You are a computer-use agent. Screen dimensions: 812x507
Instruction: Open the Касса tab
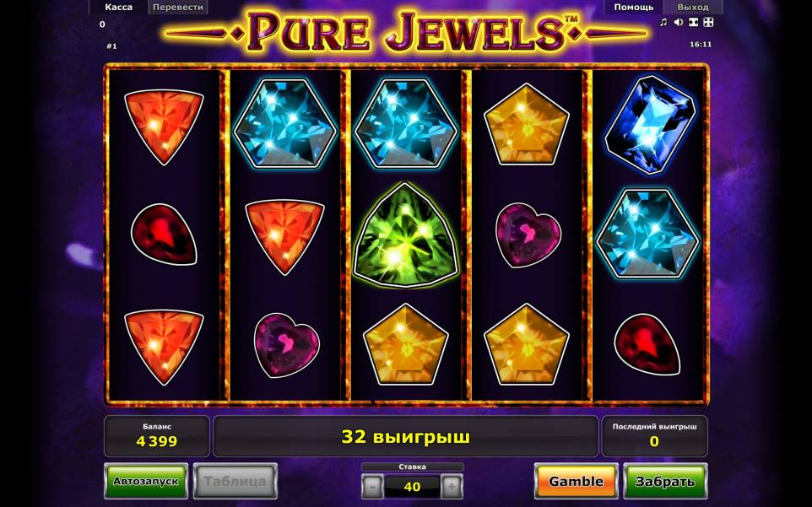coord(118,8)
